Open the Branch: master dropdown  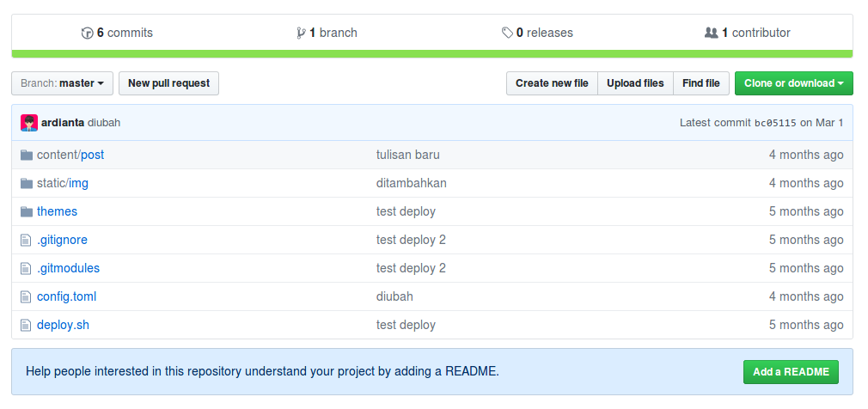click(x=62, y=83)
